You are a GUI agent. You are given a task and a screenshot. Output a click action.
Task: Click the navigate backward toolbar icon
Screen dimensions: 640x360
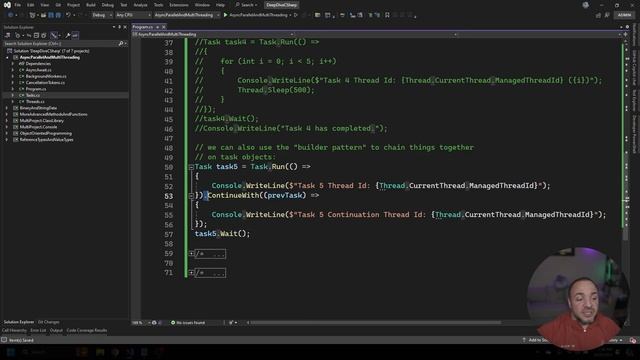coord(11,15)
